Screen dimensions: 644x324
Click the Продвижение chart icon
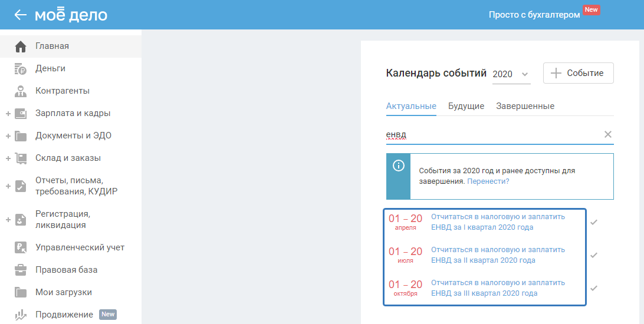(21, 315)
